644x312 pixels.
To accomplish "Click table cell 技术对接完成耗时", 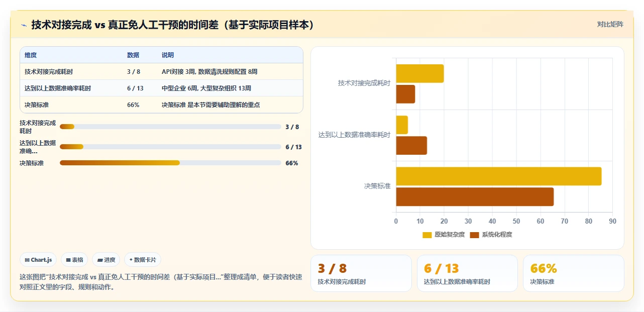I will (x=49, y=72).
